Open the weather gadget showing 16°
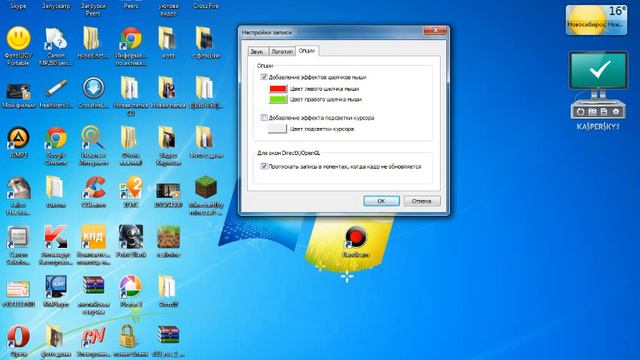The height and width of the screenshot is (360, 640). coord(596,20)
